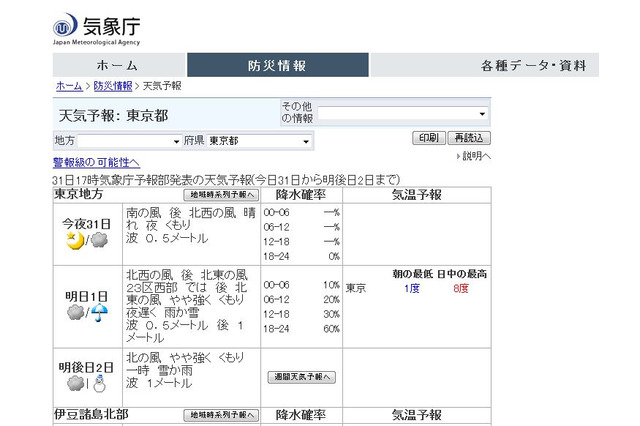Click the 東京 temperature row label
The height and width of the screenshot is (426, 640).
(356, 288)
